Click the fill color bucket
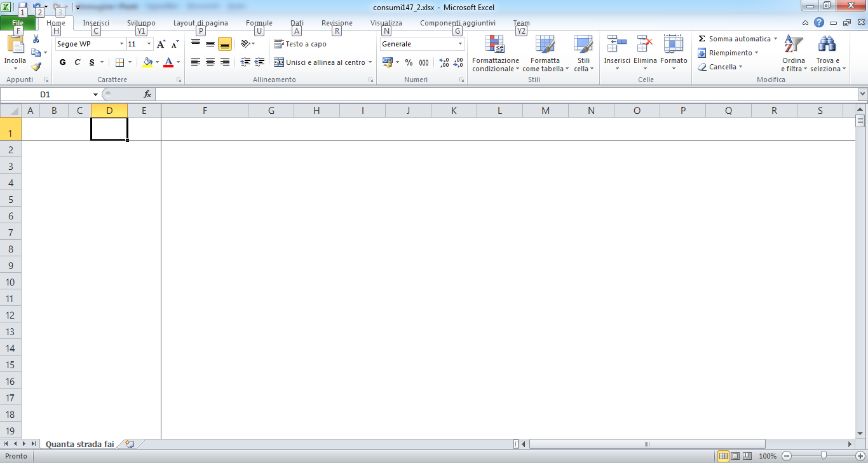The image size is (868, 463). (x=147, y=62)
